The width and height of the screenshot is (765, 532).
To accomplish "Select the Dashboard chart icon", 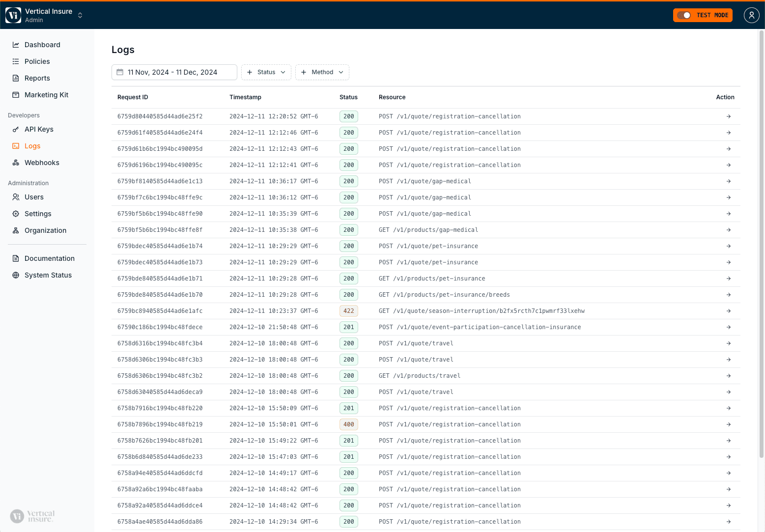I will 16,45.
